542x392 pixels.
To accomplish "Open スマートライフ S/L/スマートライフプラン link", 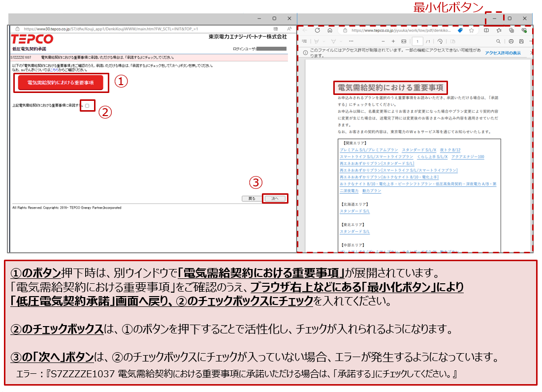I will coord(377,157).
